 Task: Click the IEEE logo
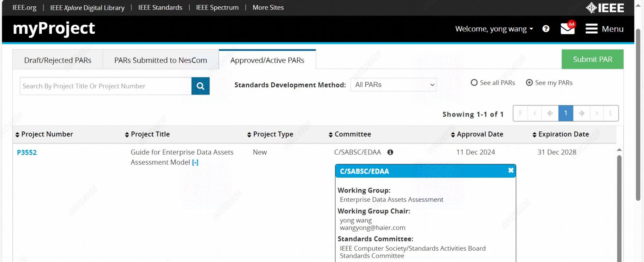[x=605, y=8]
